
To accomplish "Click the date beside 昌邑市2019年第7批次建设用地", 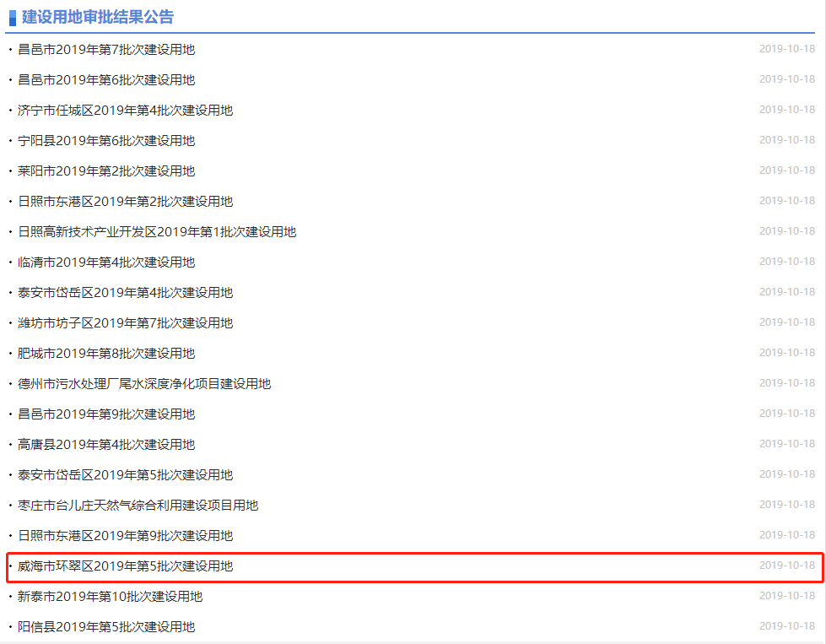I will click(x=787, y=49).
